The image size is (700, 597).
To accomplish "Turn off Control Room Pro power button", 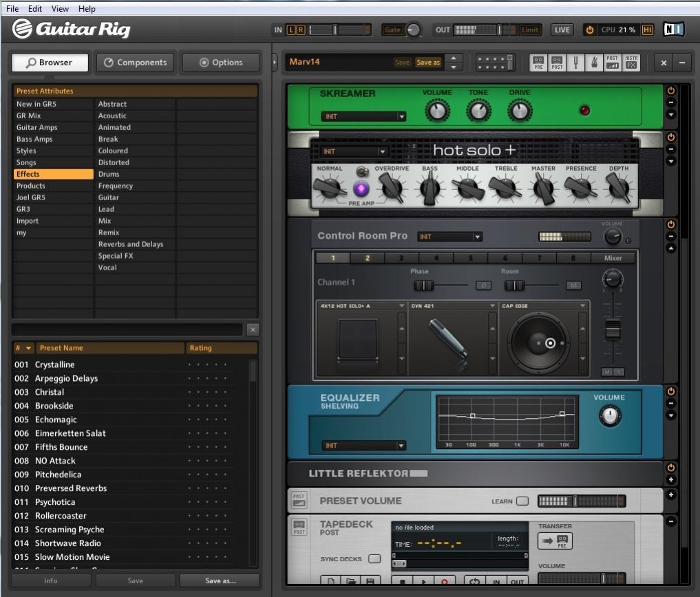I will 670,224.
